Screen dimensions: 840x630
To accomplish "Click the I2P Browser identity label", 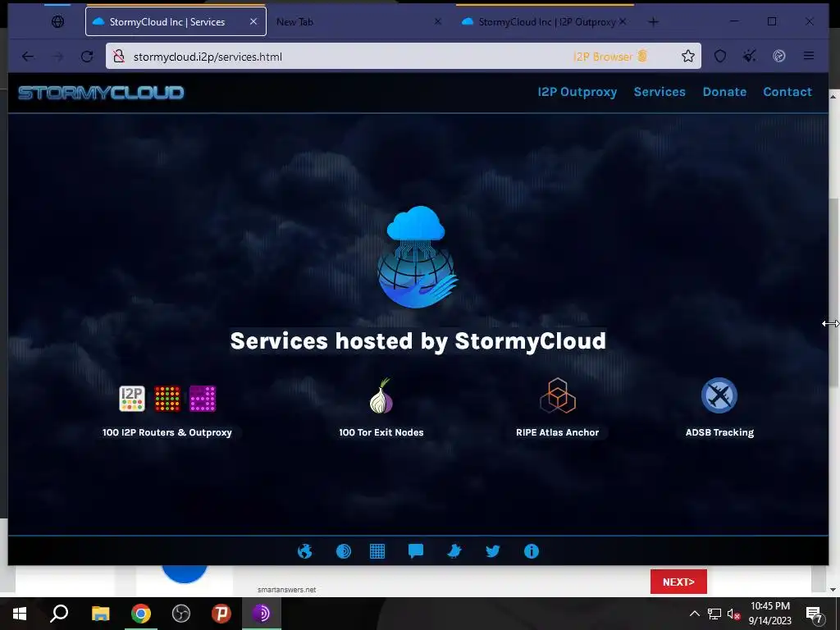I will pyautogui.click(x=610, y=57).
